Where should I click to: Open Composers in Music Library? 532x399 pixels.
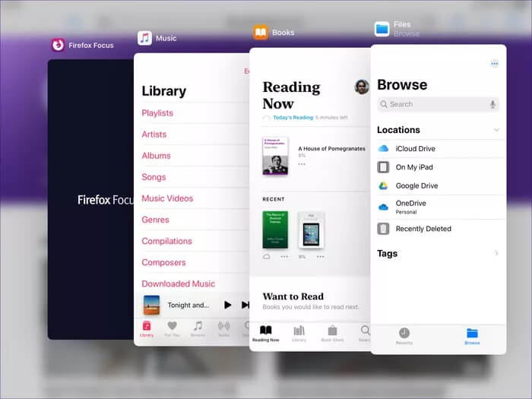[163, 263]
